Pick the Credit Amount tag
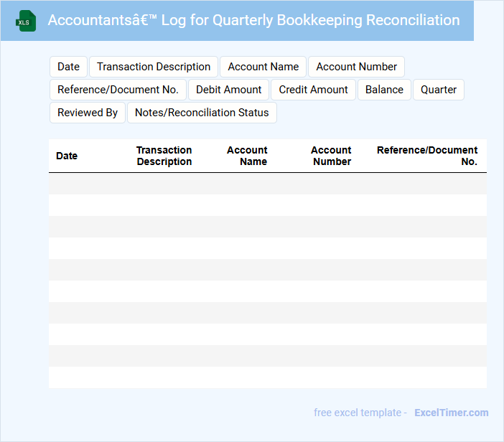504x442 pixels. (x=313, y=90)
